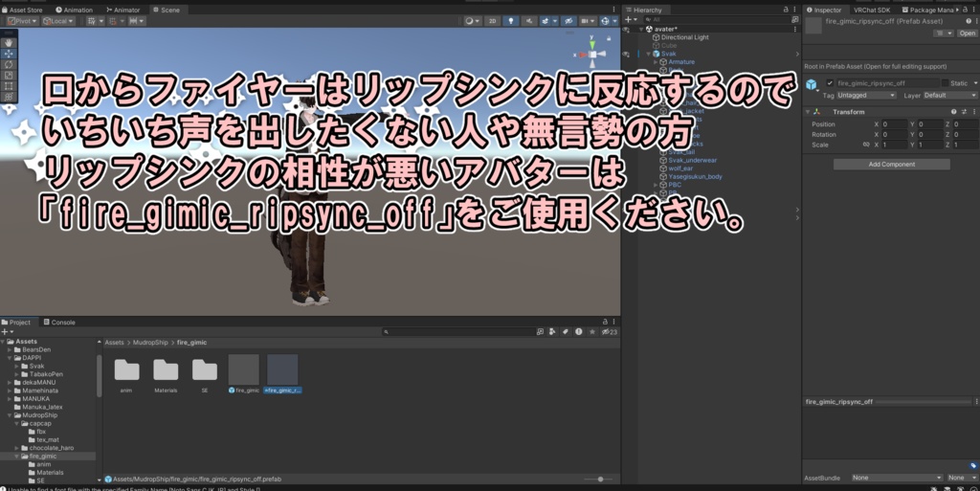Toggle scene lighting bulb icon

click(x=511, y=21)
